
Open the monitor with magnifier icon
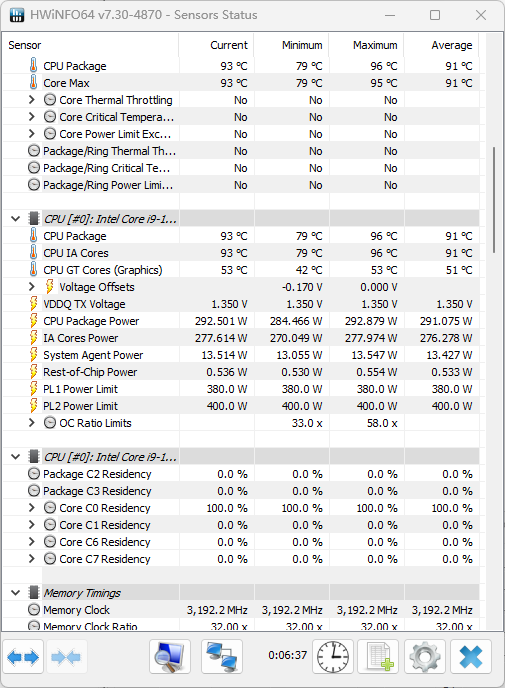(x=170, y=657)
